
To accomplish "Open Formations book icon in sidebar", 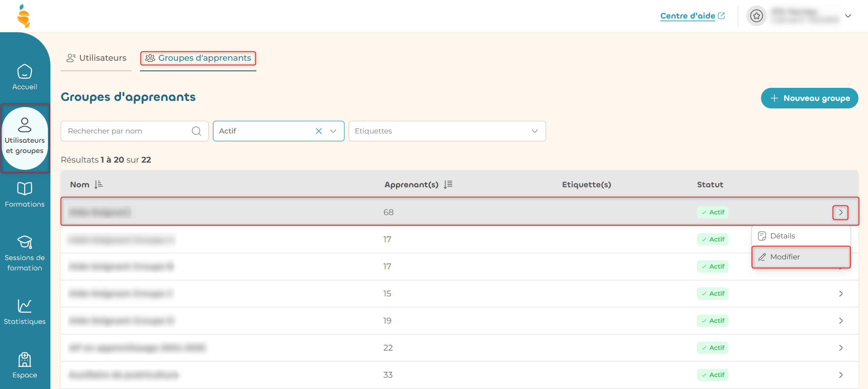I will 25,189.
